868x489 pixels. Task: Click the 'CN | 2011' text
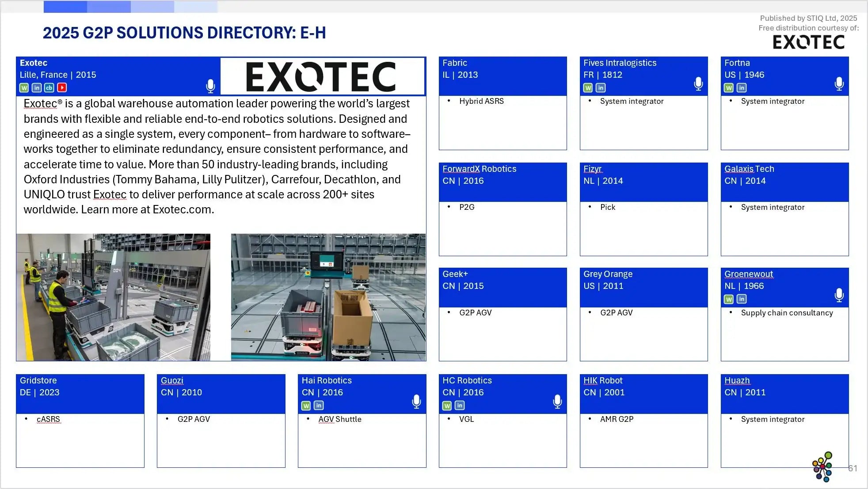click(745, 392)
